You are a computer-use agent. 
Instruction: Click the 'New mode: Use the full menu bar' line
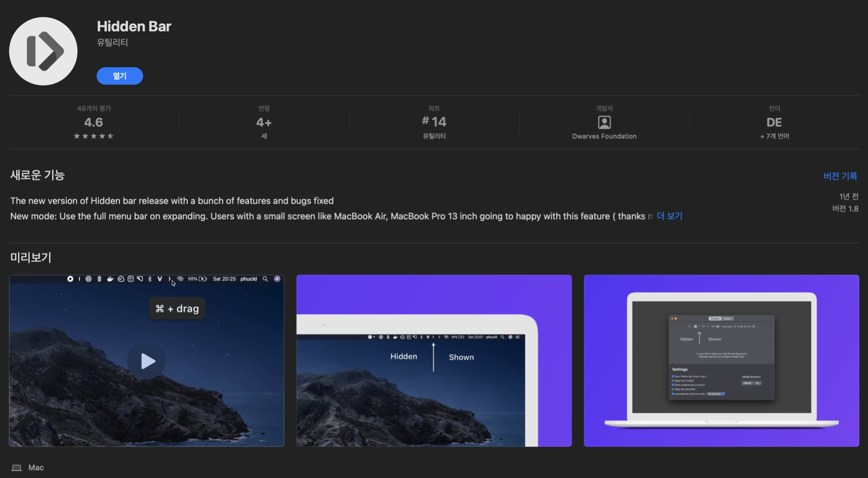pos(331,216)
